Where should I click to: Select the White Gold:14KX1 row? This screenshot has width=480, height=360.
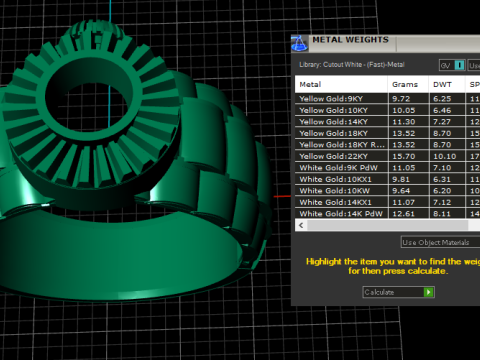click(387, 202)
